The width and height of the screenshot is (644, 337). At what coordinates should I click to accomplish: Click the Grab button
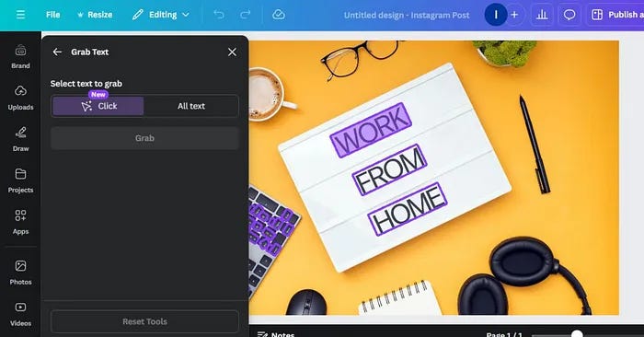pyautogui.click(x=144, y=138)
